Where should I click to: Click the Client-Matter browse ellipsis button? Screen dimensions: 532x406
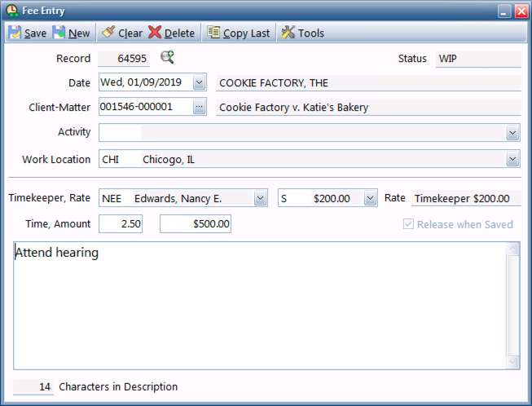coord(200,108)
